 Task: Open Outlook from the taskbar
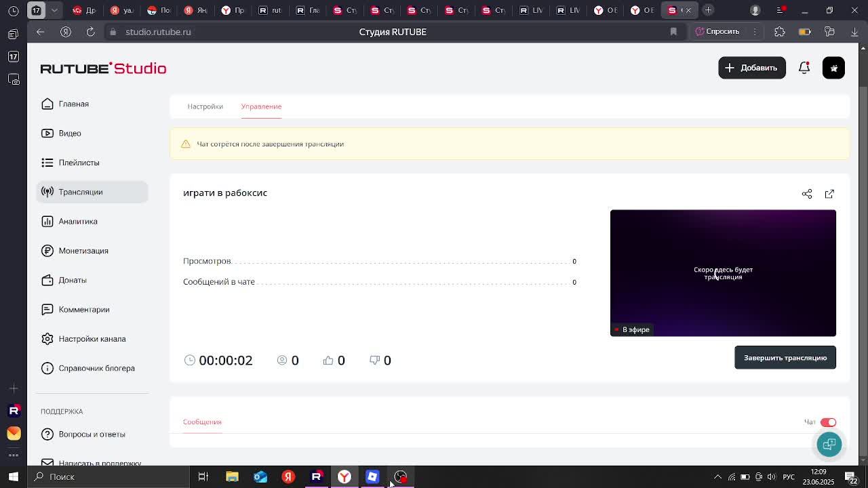[x=260, y=476]
